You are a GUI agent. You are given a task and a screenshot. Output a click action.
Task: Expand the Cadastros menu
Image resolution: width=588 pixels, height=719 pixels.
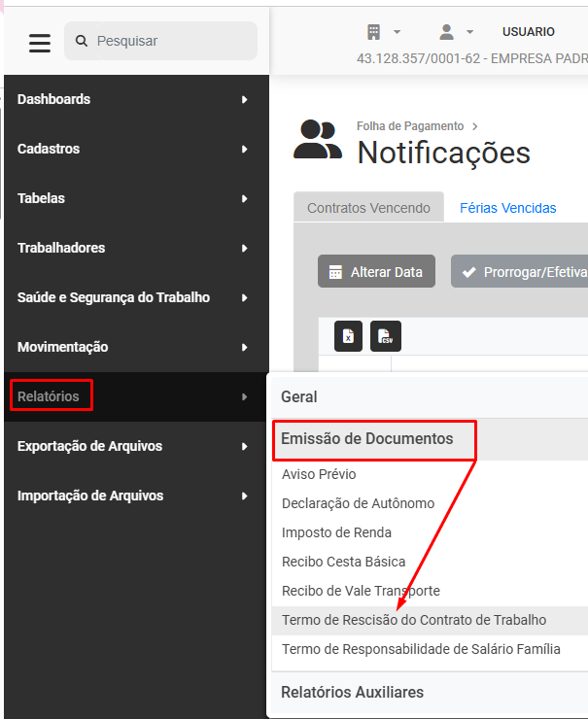134,149
